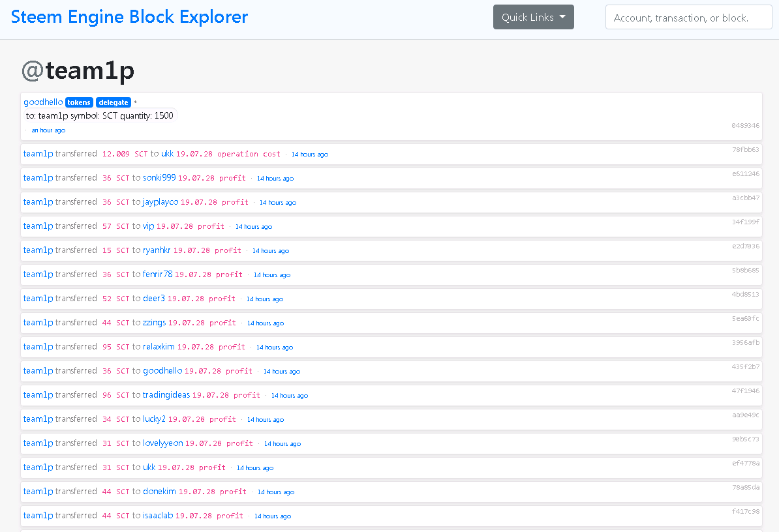Select the '52 SCT' amount text
Image resolution: width=779 pixels, height=532 pixels.
click(x=115, y=299)
